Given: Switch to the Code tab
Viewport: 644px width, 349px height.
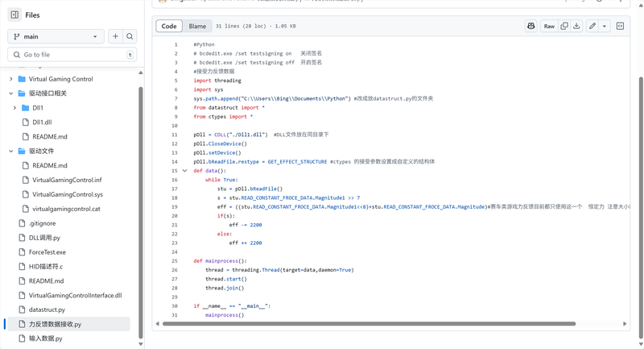Looking at the screenshot, I should click(x=169, y=26).
